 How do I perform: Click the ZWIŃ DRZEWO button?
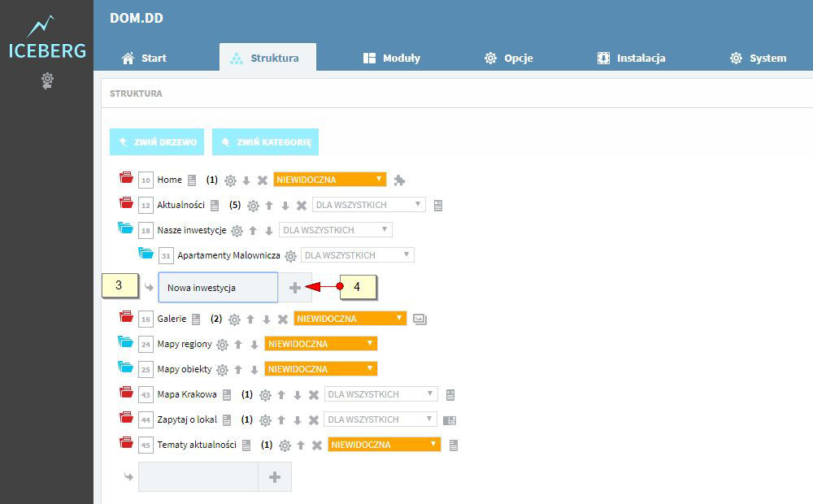pyautogui.click(x=157, y=142)
